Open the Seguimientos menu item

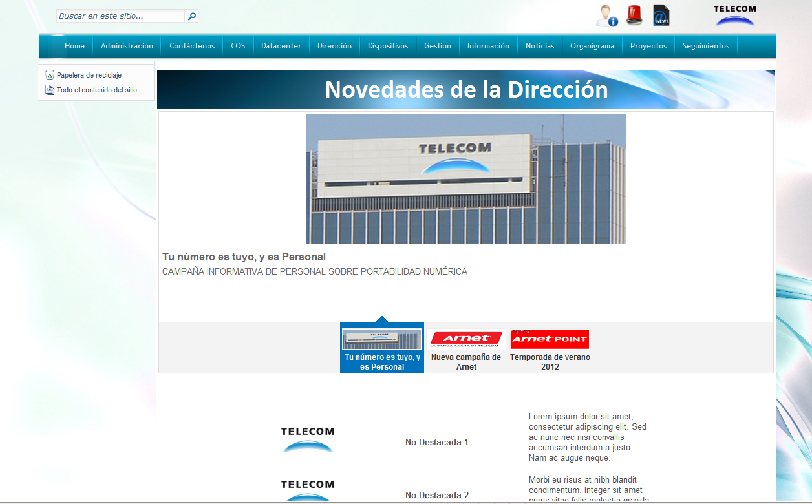[705, 46]
